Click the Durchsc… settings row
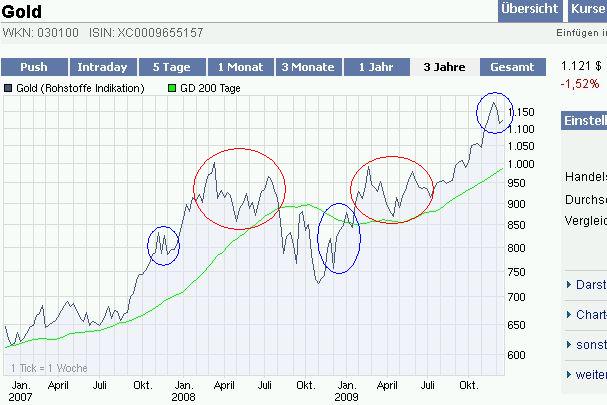Image resolution: width=607 pixels, height=405 pixels. click(x=586, y=200)
